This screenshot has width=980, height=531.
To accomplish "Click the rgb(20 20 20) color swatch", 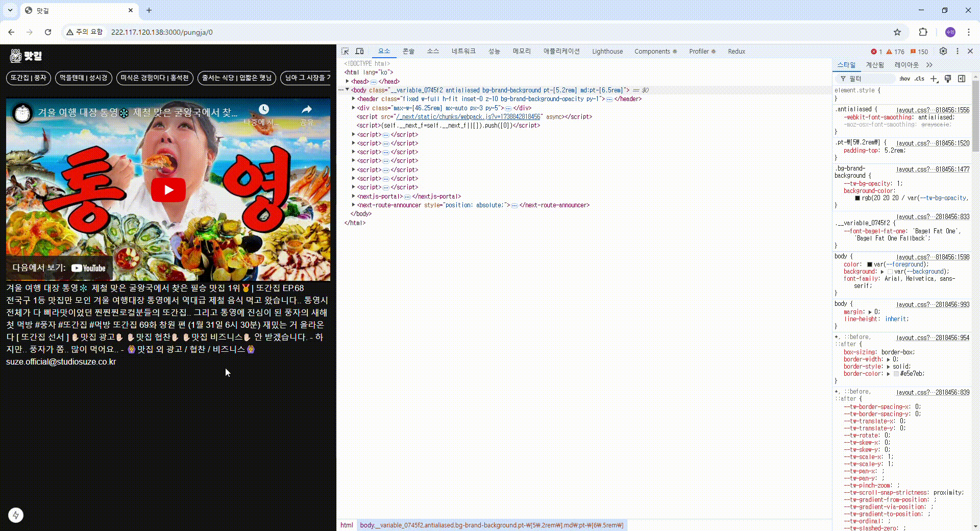I will pos(857,198).
